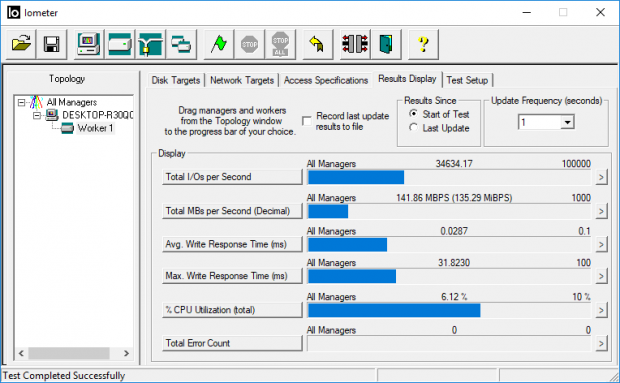Switch to the Network Targets tab
Image resolution: width=620 pixels, height=383 pixels.
tap(242, 80)
